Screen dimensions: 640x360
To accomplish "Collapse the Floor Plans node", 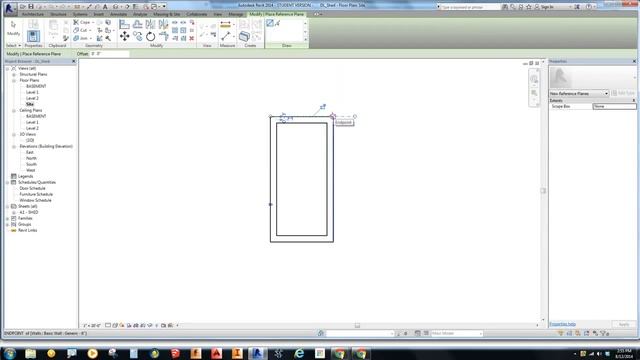I will tap(14, 81).
